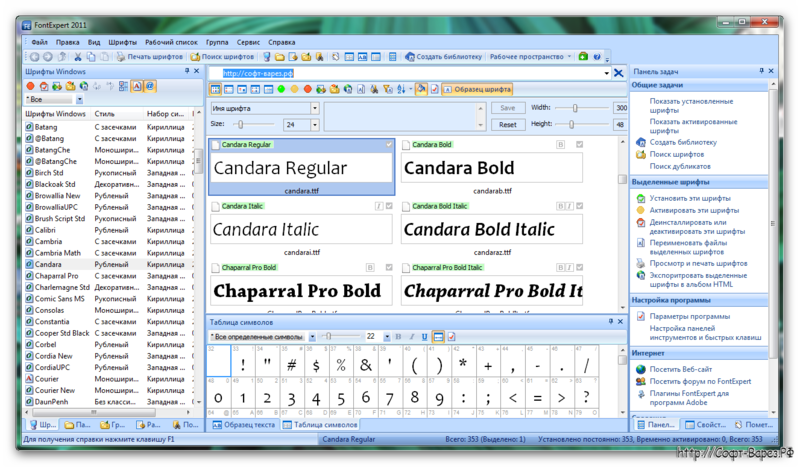The height and width of the screenshot is (467, 800).
Task: Click the back navigation arrow icon
Action: (34, 57)
